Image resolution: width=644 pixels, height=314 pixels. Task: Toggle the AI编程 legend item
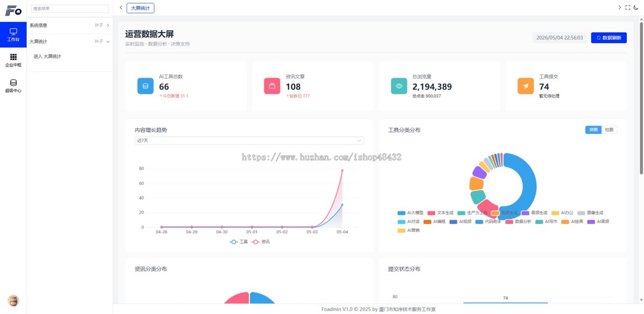pos(435,222)
